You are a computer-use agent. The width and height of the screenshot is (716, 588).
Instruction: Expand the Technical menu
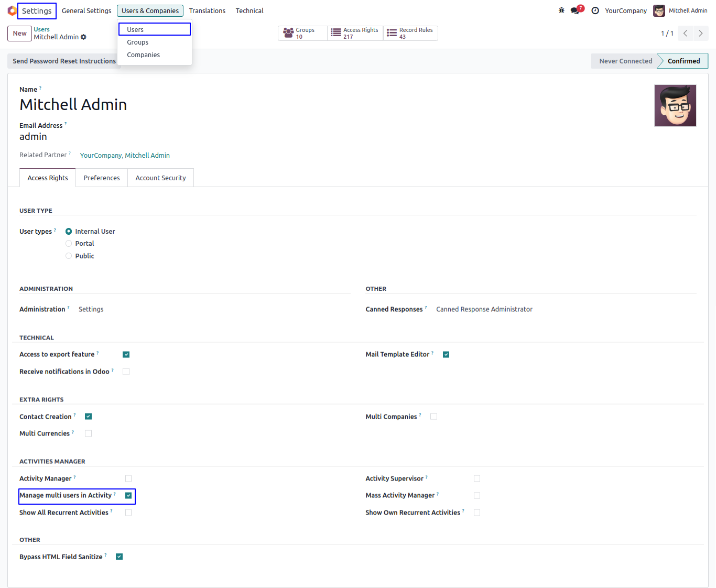249,10
